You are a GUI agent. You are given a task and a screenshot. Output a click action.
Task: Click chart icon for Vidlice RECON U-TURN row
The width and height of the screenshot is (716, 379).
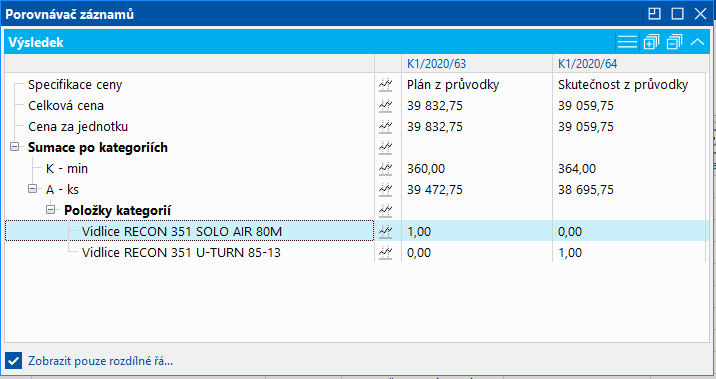coord(386,253)
